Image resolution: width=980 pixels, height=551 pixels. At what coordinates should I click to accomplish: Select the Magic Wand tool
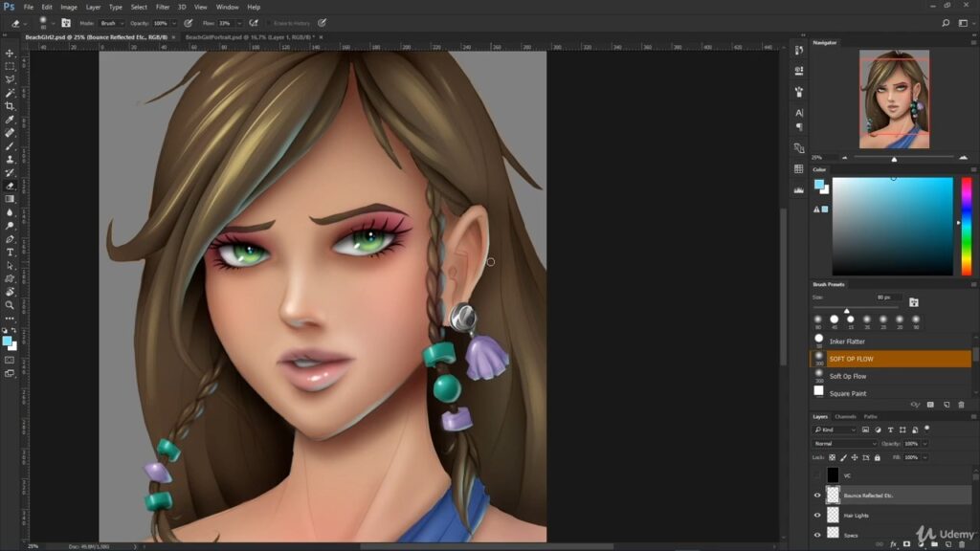(10, 93)
